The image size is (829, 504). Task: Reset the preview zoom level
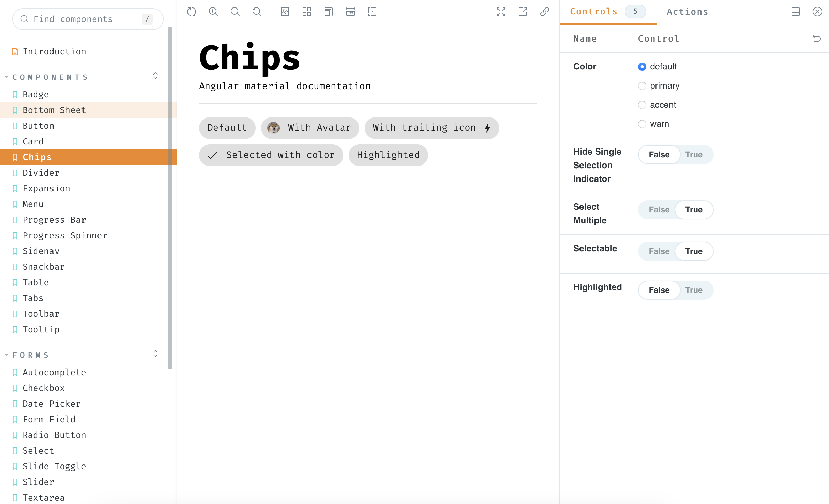click(257, 12)
